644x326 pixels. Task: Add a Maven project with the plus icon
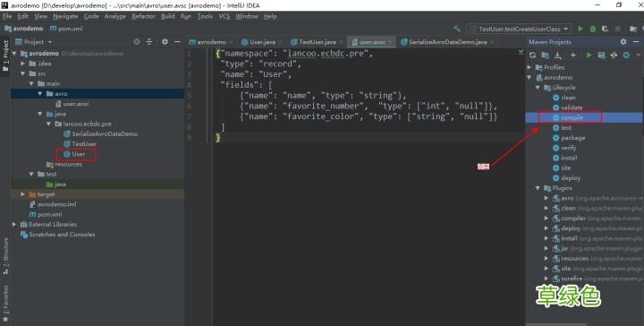573,56
